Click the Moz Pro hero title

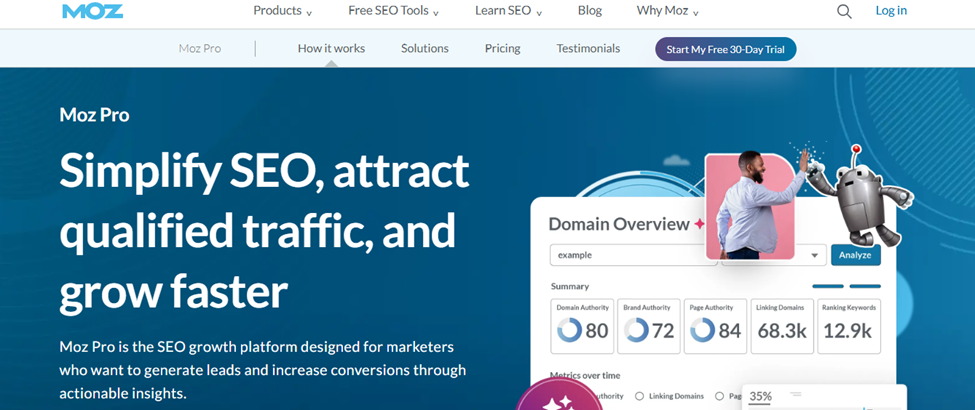point(95,115)
